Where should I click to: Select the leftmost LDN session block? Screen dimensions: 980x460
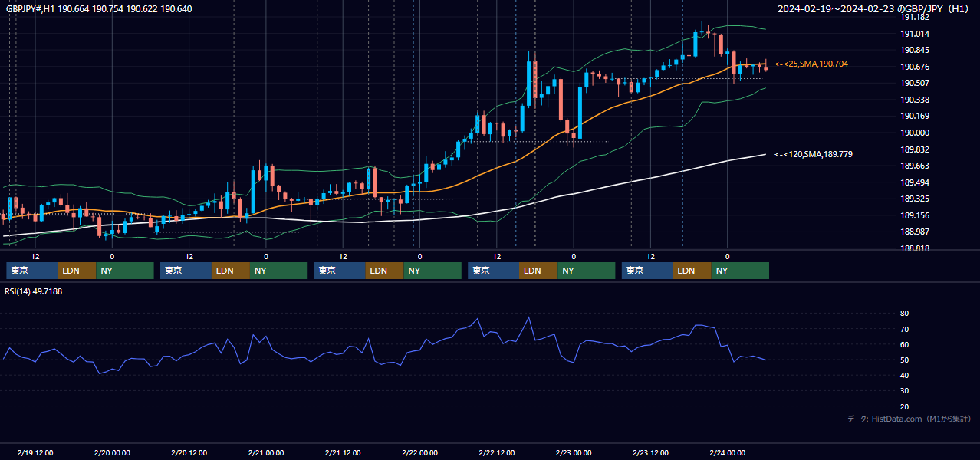[x=77, y=271]
